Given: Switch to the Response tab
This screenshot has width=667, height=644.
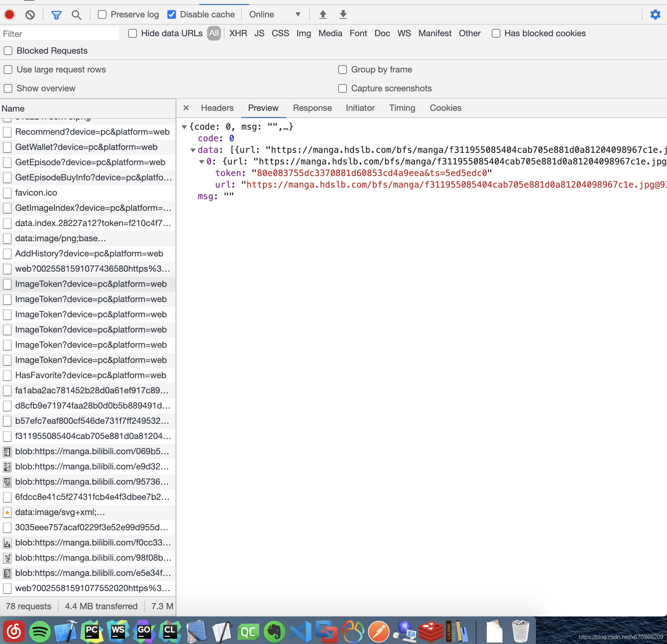Looking at the screenshot, I should click(x=312, y=108).
